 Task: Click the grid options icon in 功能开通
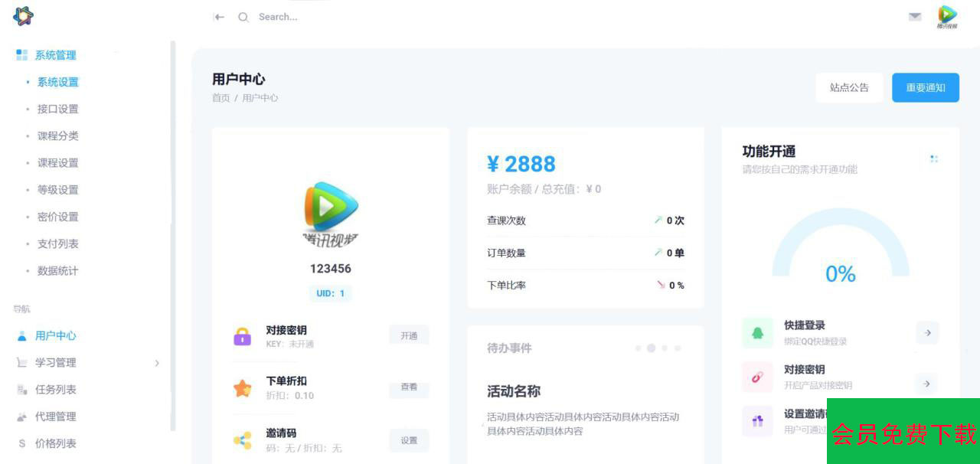933,158
